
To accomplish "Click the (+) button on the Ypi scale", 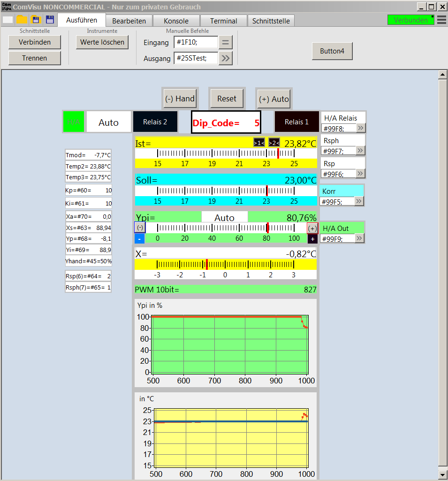I will click(312, 228).
